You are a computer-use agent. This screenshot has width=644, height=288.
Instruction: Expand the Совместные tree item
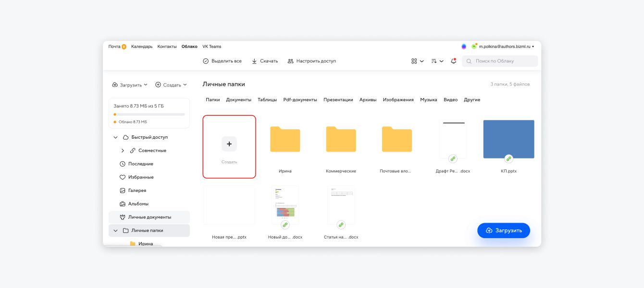(123, 150)
